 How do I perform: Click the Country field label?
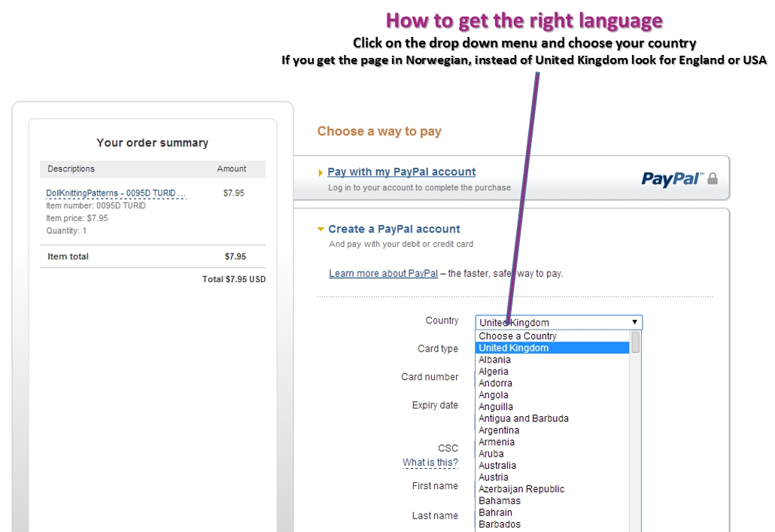click(x=442, y=321)
